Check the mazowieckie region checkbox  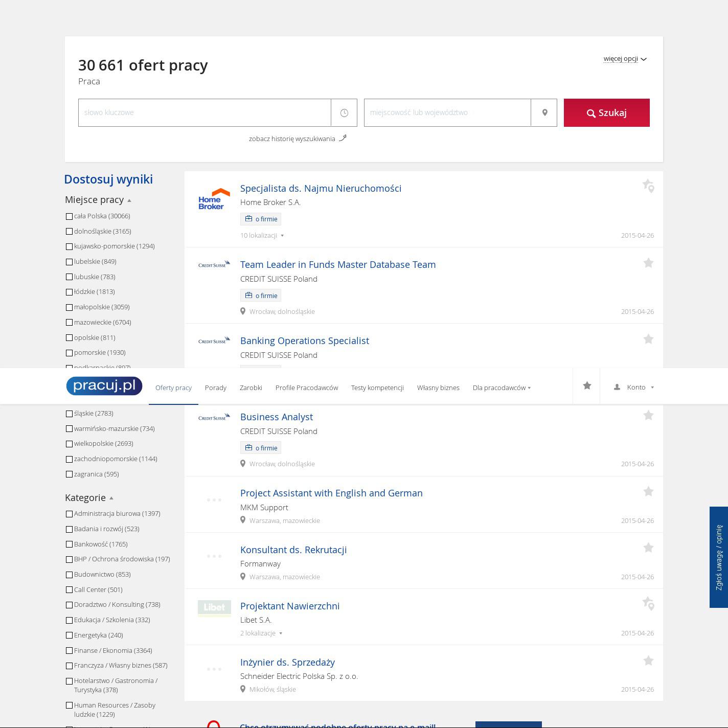[x=69, y=323]
